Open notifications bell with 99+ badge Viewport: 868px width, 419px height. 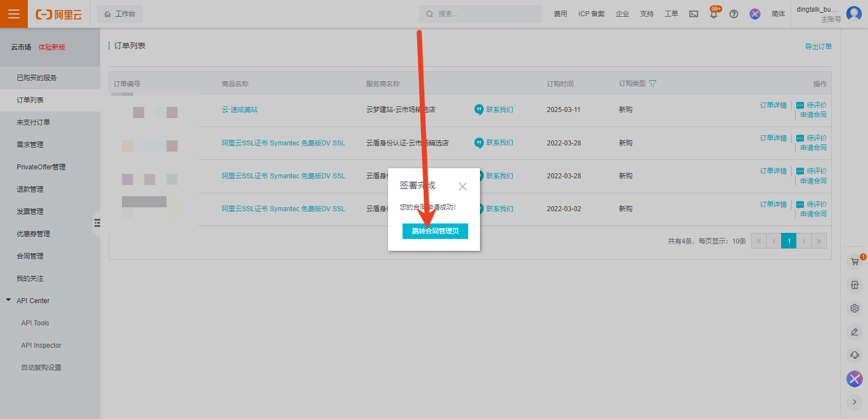(x=714, y=14)
